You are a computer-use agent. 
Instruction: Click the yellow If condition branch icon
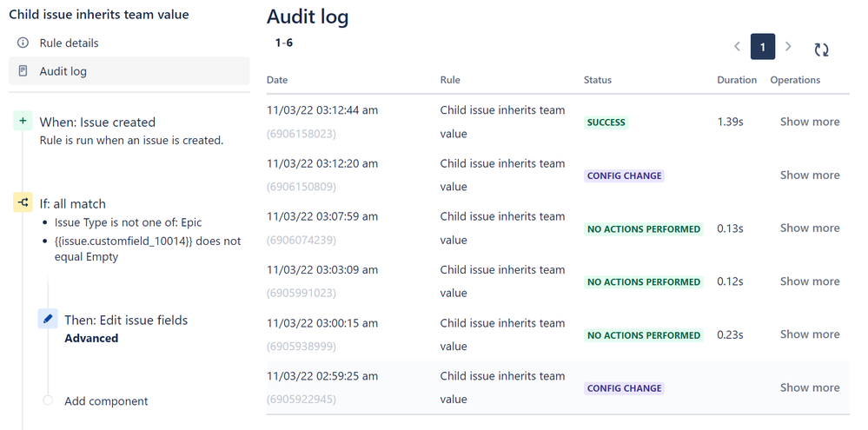(23, 202)
